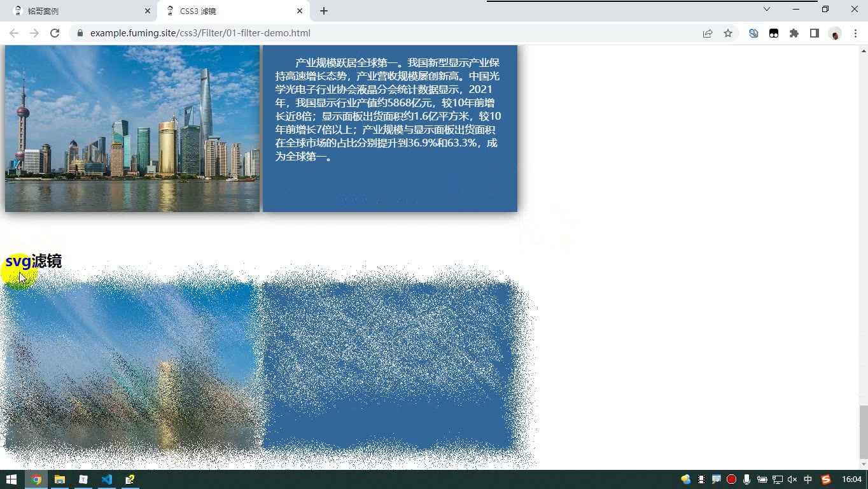Open the Windows Start menu
This screenshot has height=489, width=868.
click(x=11, y=479)
